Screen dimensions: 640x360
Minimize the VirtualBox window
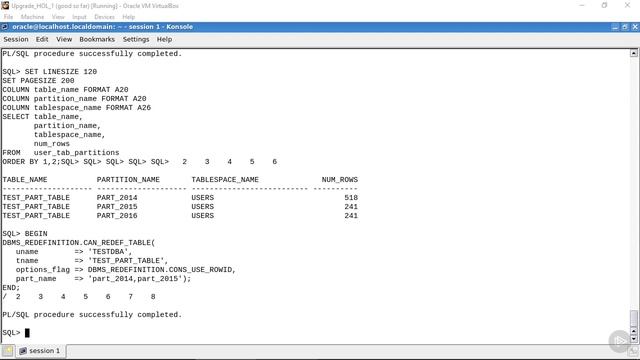point(582,5)
